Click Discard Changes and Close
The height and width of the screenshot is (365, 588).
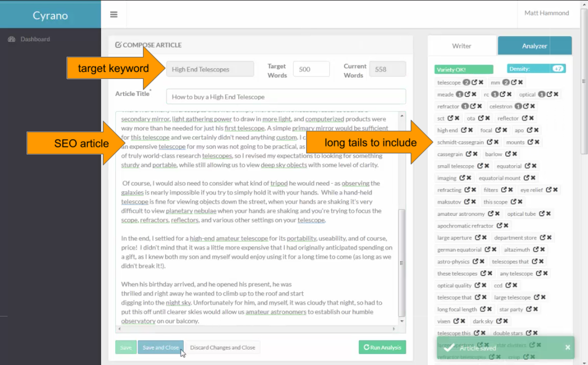pos(222,347)
